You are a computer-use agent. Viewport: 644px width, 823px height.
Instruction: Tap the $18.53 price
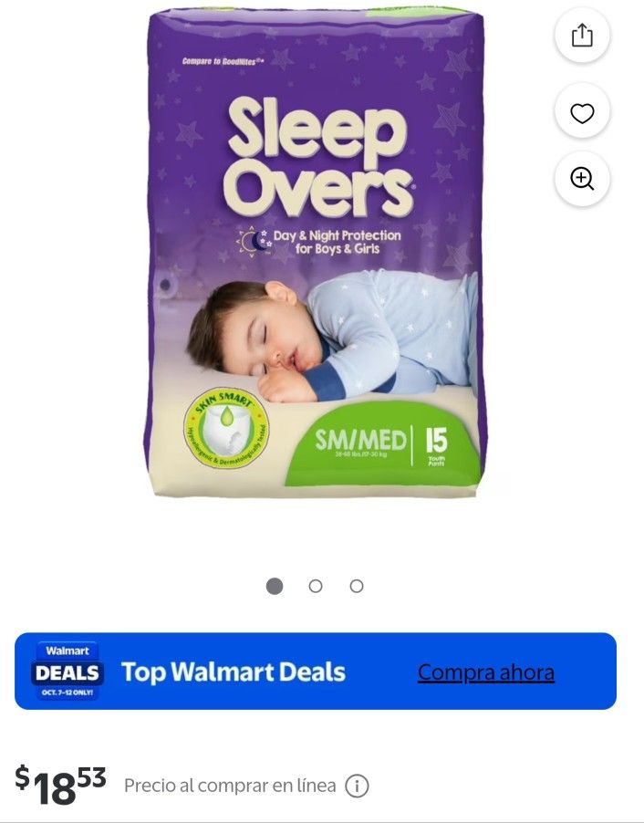click(x=60, y=784)
